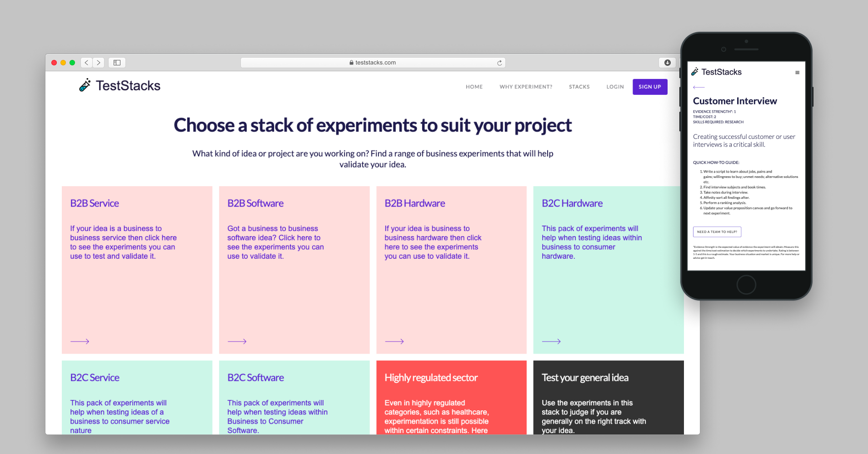The height and width of the screenshot is (454, 868).
Task: Click the TestStacks logo icon on phone
Action: [x=695, y=72]
